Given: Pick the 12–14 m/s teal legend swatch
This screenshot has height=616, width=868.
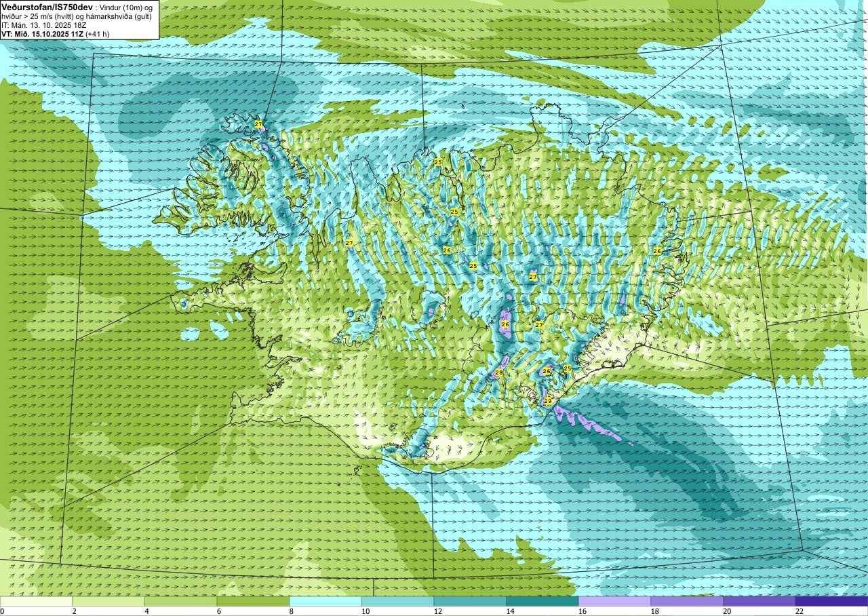Looking at the screenshot, I should click(470, 601).
